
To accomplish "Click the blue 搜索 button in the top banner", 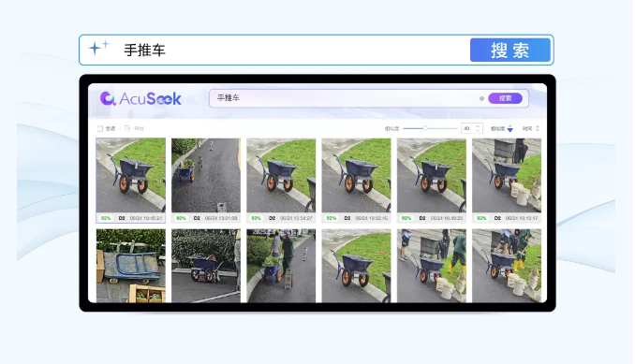I will click(x=510, y=51).
